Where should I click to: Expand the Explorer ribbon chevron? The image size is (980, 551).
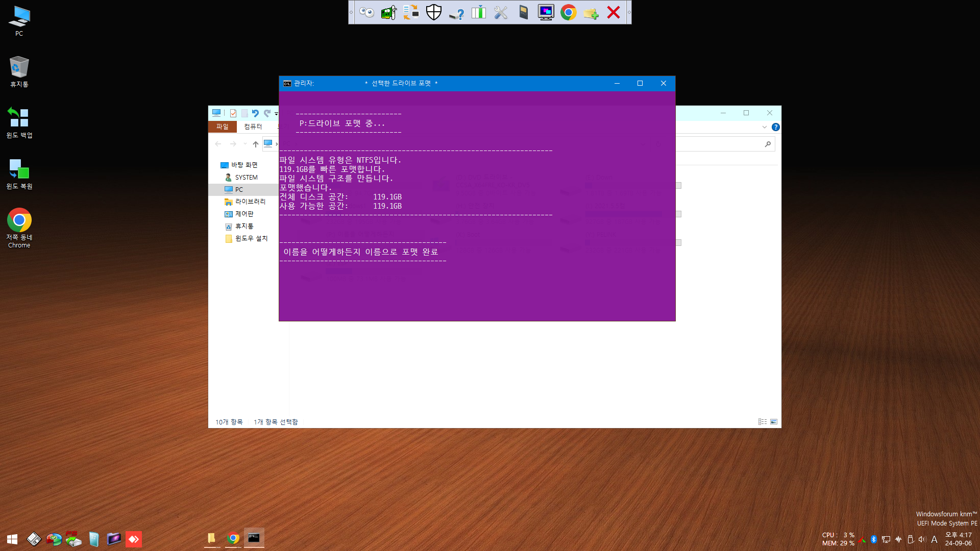tap(764, 127)
